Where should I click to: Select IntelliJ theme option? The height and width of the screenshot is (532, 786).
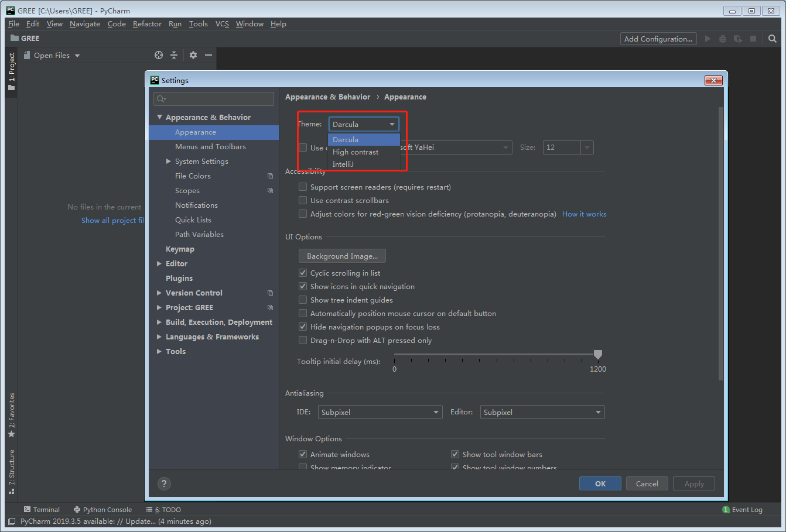[x=364, y=164]
